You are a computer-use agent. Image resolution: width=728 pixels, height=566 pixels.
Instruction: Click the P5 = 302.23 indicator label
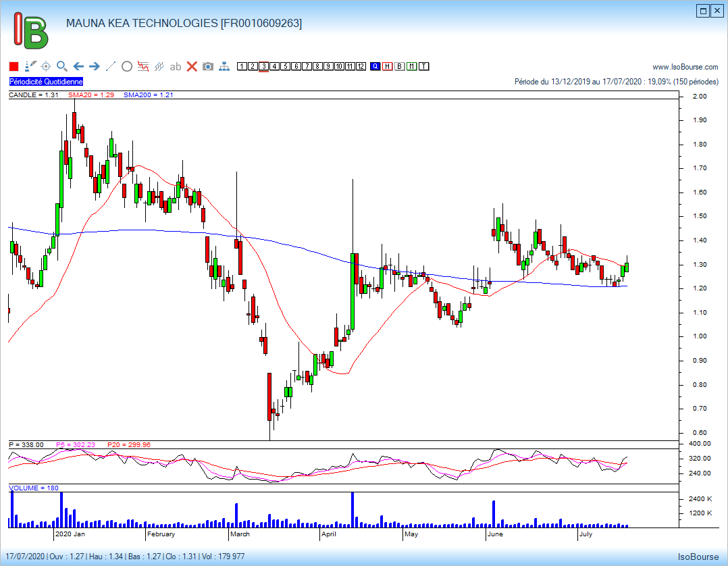click(x=76, y=445)
